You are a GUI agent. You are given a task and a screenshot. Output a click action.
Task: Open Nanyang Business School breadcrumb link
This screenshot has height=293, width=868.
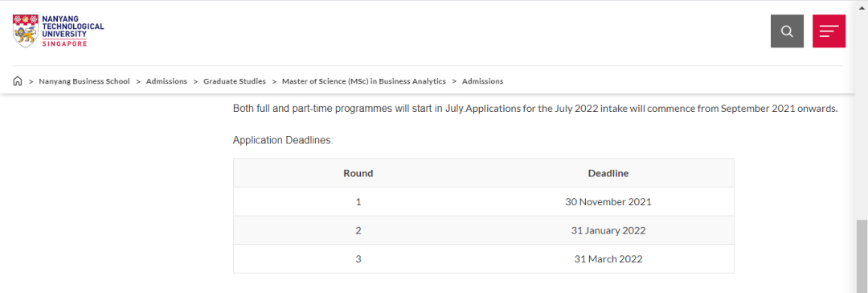(84, 81)
